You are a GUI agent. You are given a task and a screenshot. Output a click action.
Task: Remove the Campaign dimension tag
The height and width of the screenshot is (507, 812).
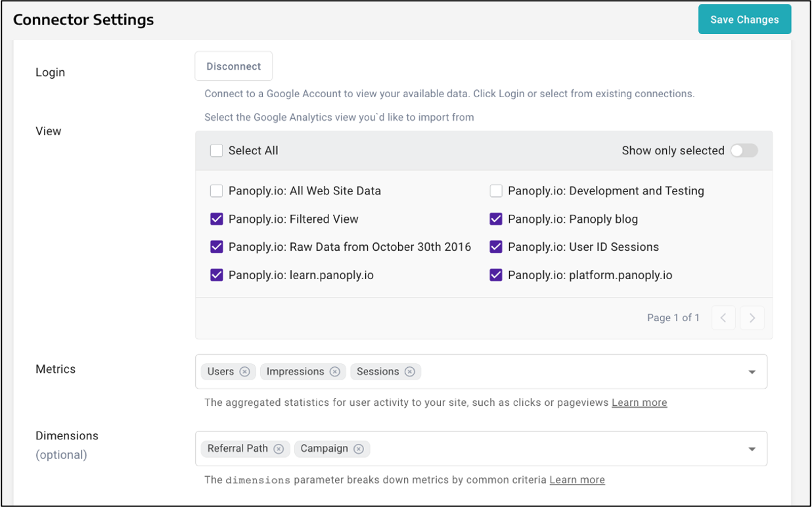click(x=359, y=449)
